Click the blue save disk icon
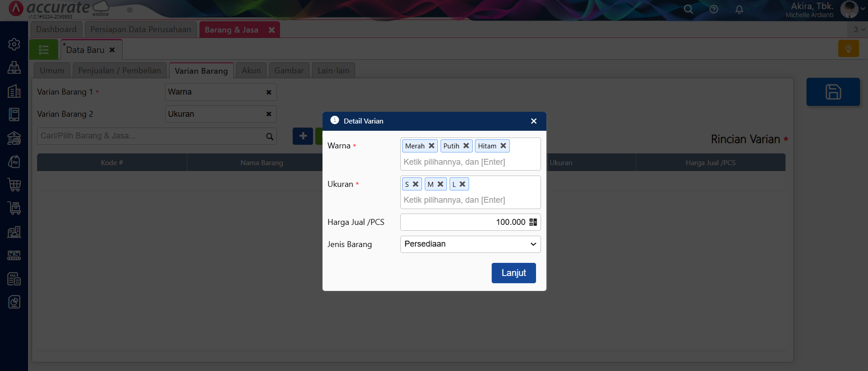The height and width of the screenshot is (371, 868). tap(833, 92)
